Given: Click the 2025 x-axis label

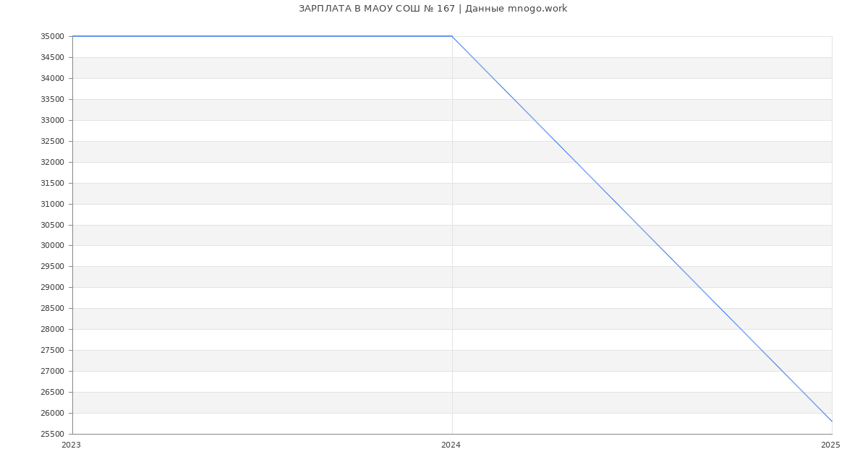Looking at the screenshot, I should 830,445.
